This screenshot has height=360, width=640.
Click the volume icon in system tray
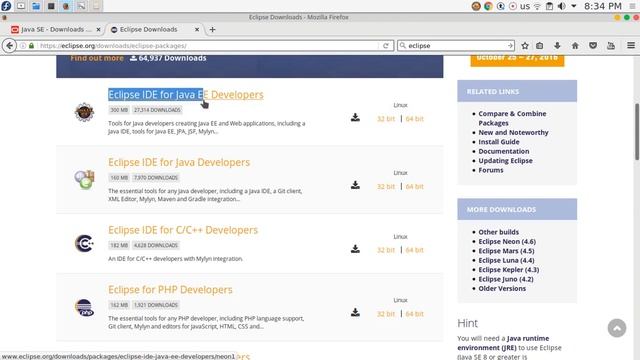pos(562,6)
